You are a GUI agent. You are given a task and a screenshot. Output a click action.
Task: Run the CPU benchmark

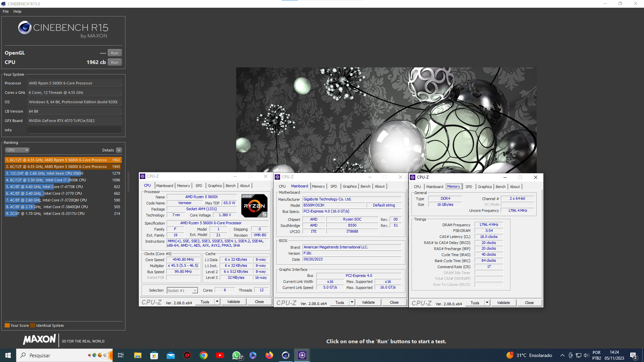click(x=114, y=62)
